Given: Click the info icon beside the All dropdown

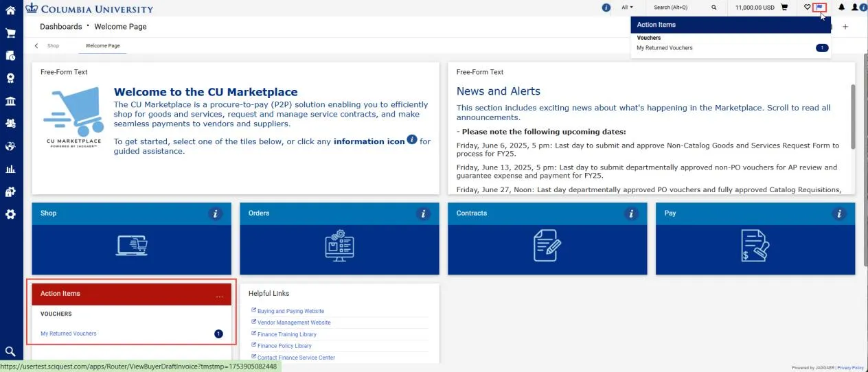Looking at the screenshot, I should (x=606, y=8).
